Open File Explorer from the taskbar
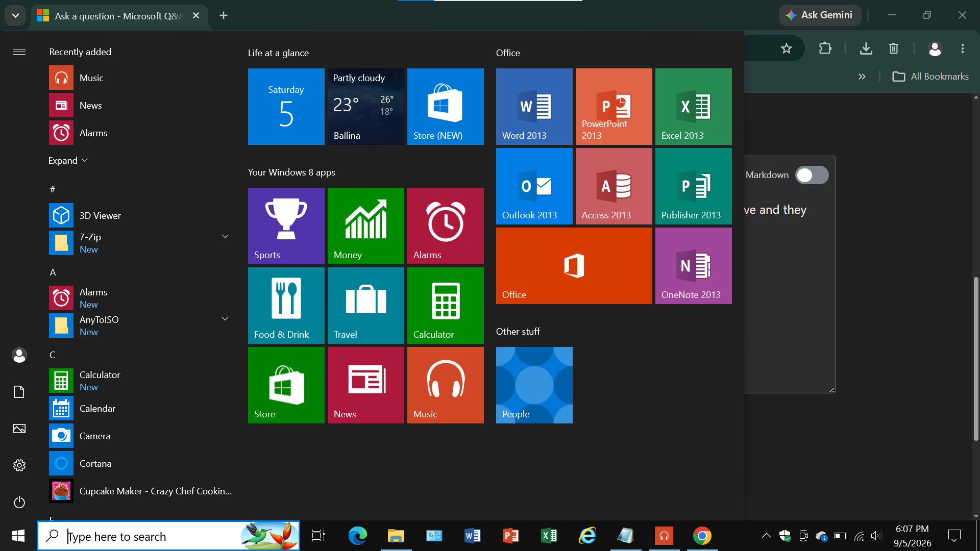Image resolution: width=980 pixels, height=551 pixels. point(396,536)
